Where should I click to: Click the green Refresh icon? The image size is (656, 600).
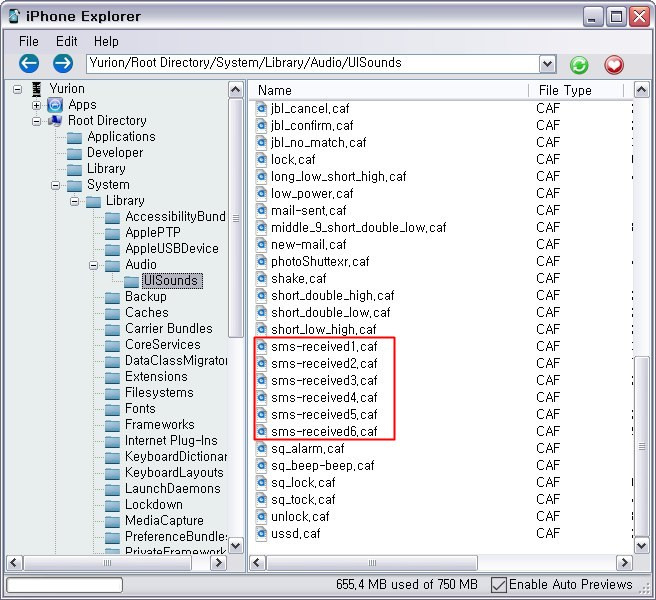pyautogui.click(x=579, y=65)
